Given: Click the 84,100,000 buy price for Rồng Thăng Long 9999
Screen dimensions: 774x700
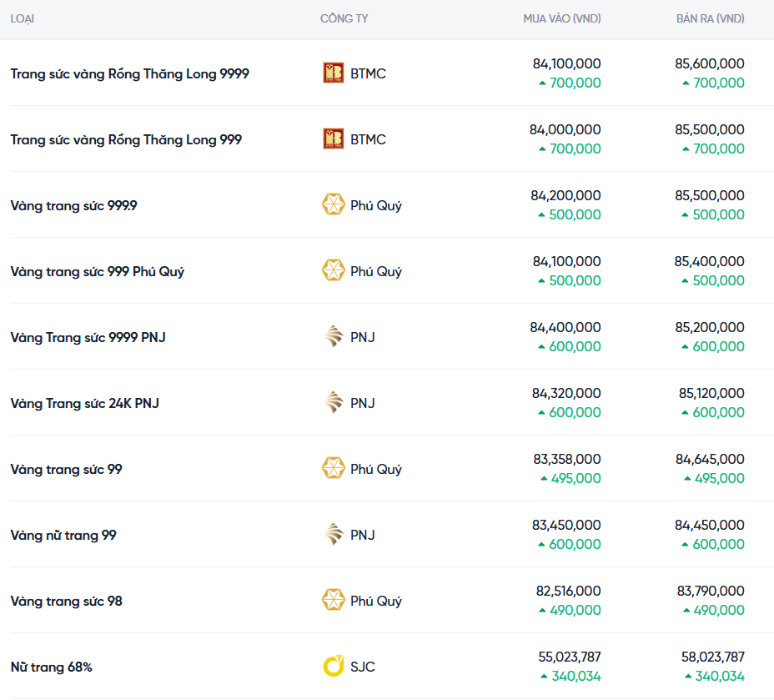Looking at the screenshot, I should 566,63.
